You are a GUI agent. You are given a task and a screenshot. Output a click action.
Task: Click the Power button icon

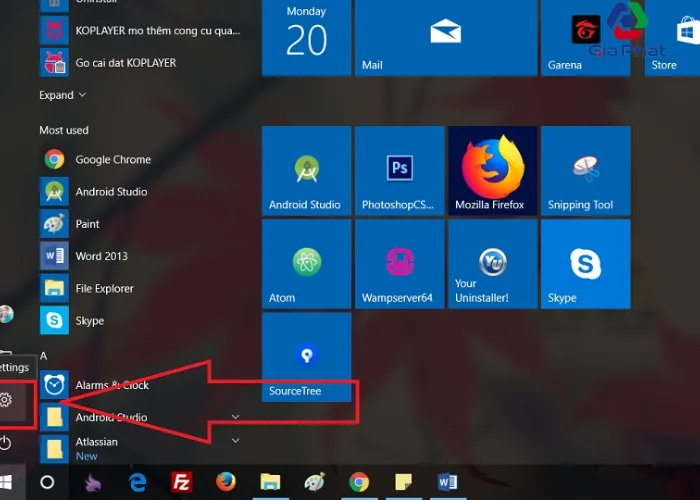pyautogui.click(x=6, y=442)
